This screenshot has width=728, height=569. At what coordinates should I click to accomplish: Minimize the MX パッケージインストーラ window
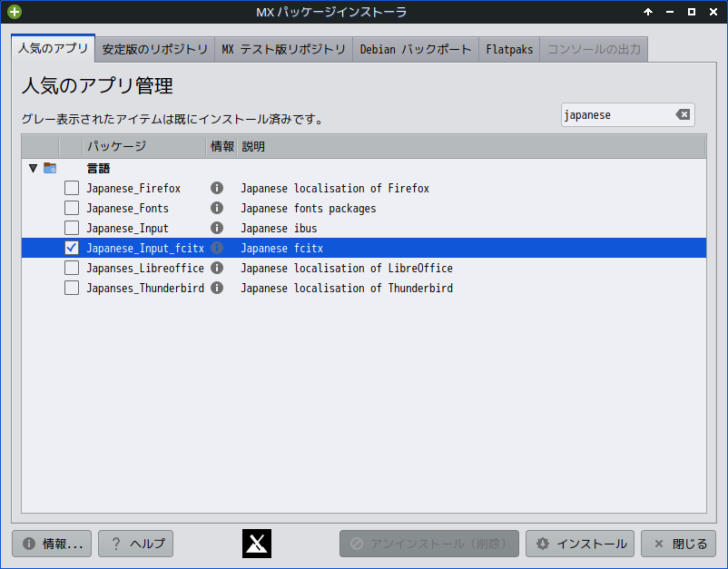coord(670,12)
